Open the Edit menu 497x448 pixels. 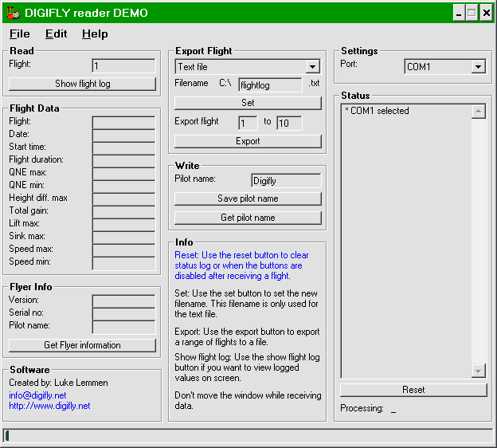coord(56,34)
